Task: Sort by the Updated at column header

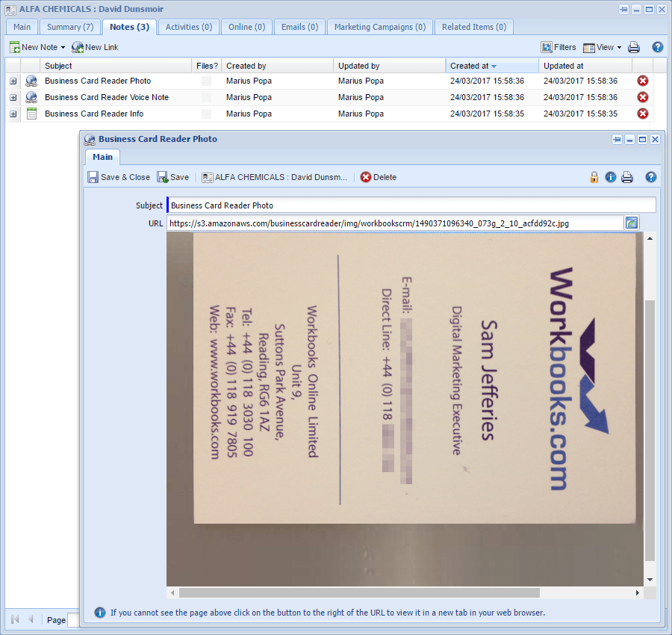Action: (x=585, y=66)
